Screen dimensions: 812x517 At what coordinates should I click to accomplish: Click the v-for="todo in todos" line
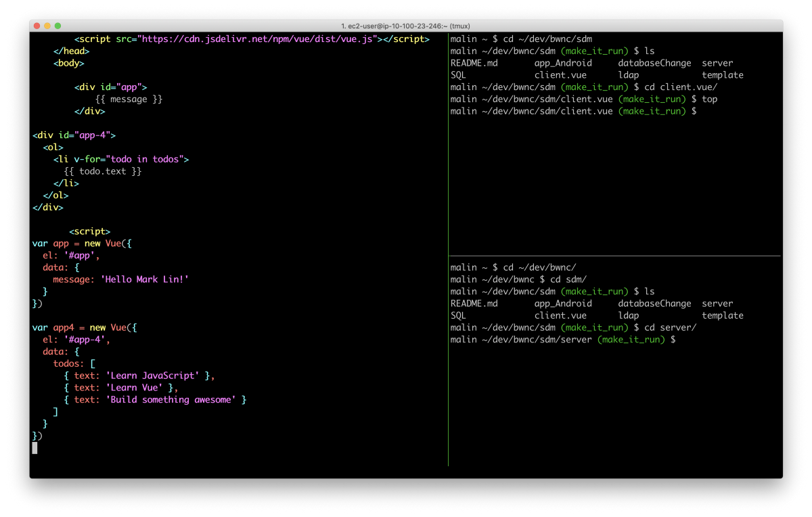(x=121, y=159)
